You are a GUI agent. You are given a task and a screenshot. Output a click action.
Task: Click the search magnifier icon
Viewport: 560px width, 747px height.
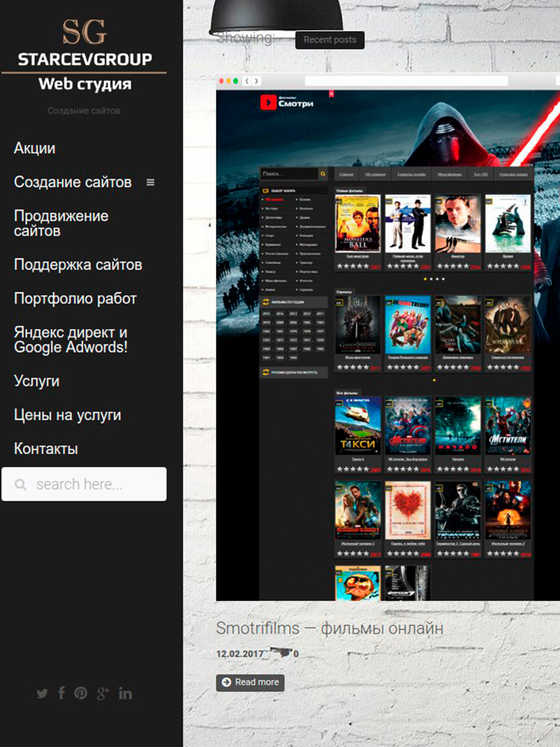21,484
